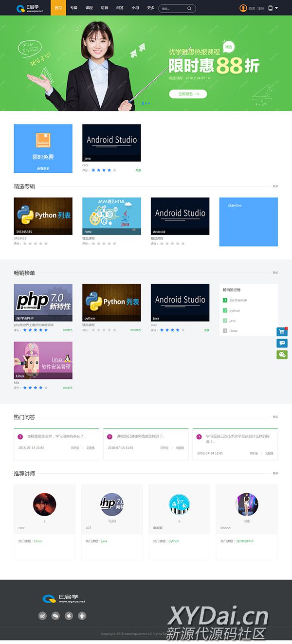The image size is (292, 644).
Task: Click rank 1 badge beside 3秒学会PHP
Action: point(225,300)
